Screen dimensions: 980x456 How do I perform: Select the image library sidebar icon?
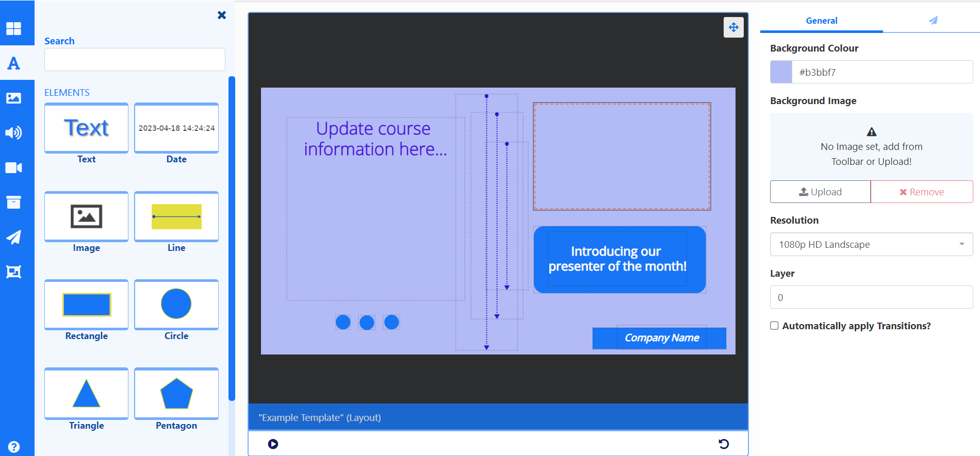pyautogui.click(x=13, y=98)
